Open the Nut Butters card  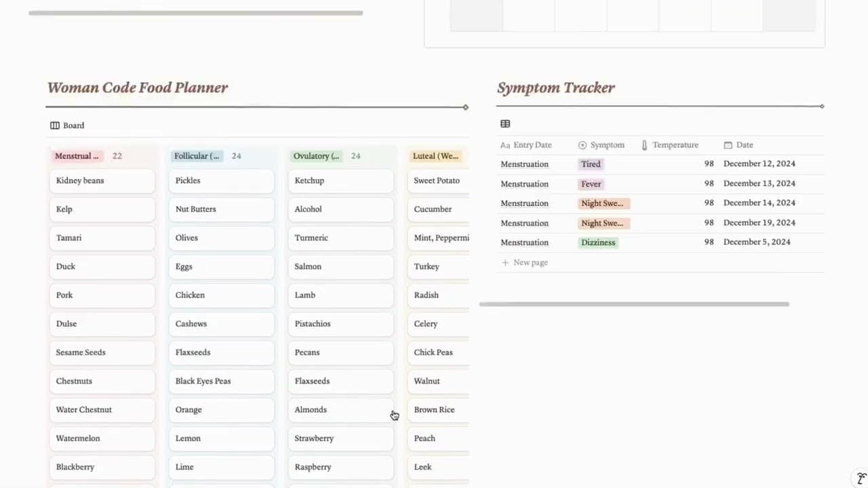222,209
